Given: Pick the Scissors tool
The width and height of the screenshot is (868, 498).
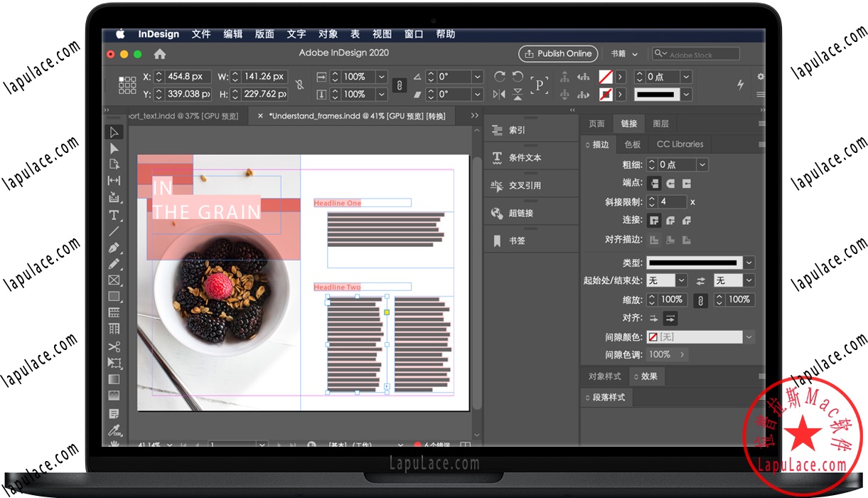Looking at the screenshot, I should (114, 346).
